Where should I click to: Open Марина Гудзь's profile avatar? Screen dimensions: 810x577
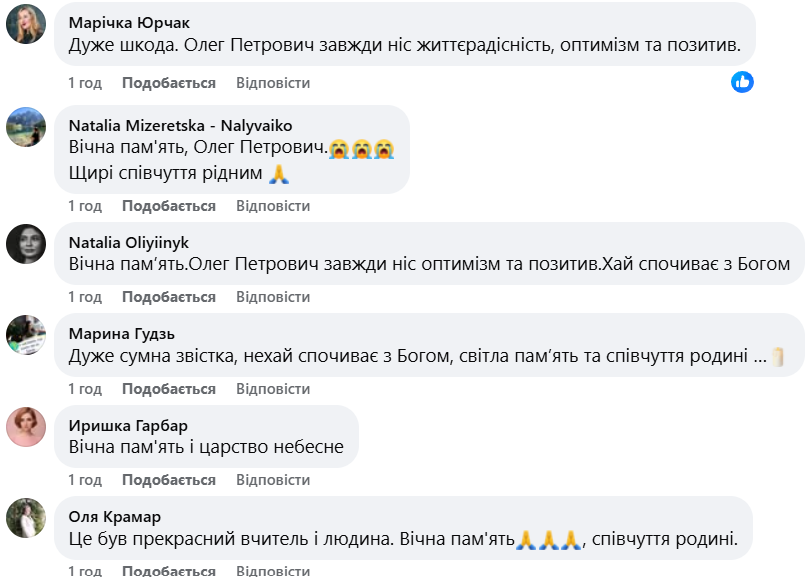point(26,335)
